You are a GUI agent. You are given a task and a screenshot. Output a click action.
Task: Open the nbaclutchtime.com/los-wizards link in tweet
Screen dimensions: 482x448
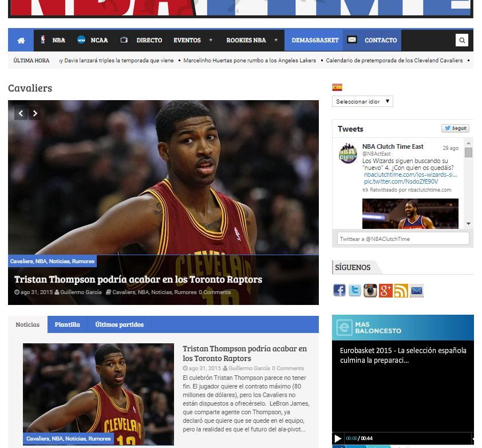tap(410, 175)
